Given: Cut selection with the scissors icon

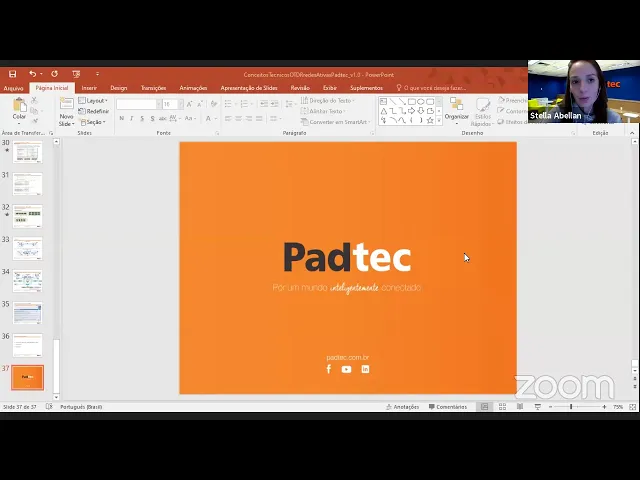Looking at the screenshot, I should [34, 100].
